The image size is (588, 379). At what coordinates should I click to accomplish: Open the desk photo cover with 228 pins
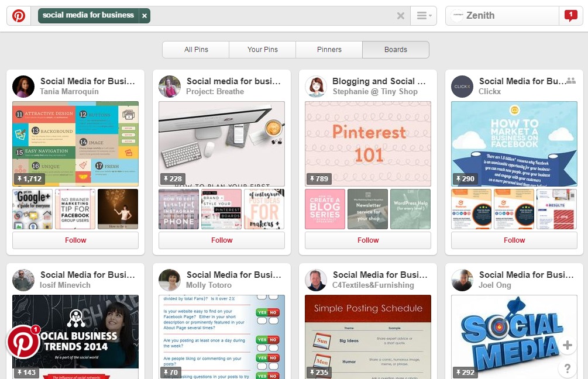[x=222, y=143]
